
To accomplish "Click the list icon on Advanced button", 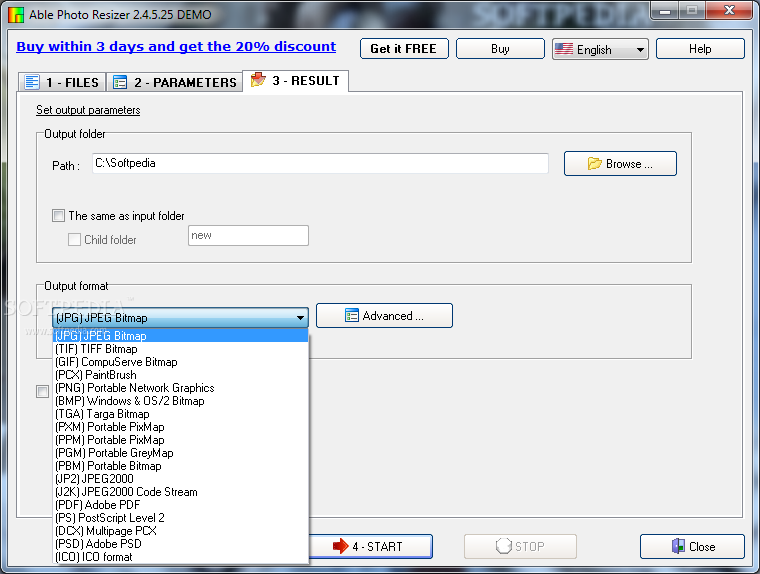I will click(x=352, y=316).
